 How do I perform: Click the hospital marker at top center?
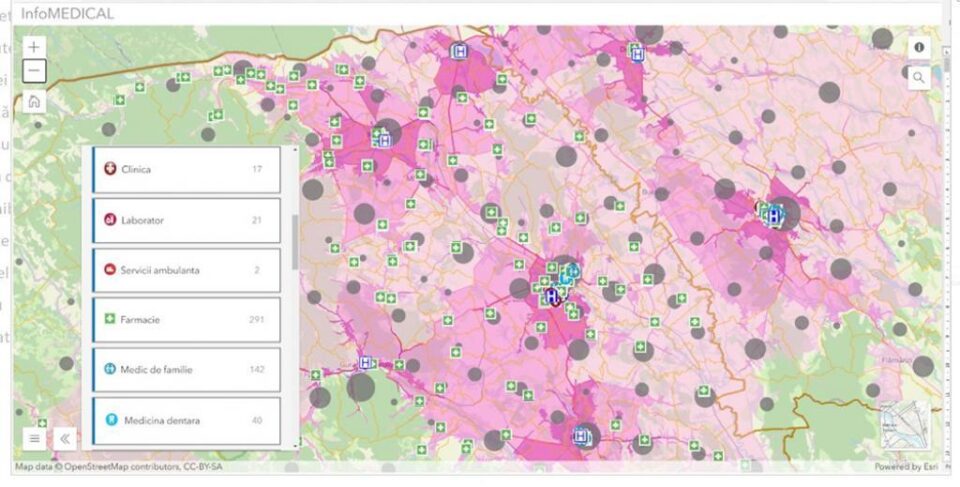(x=459, y=51)
